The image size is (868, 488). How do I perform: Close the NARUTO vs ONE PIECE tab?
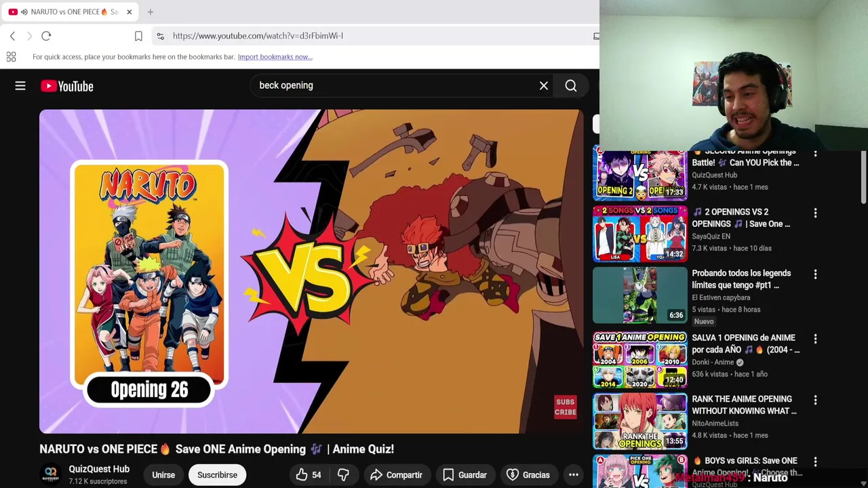pos(129,12)
